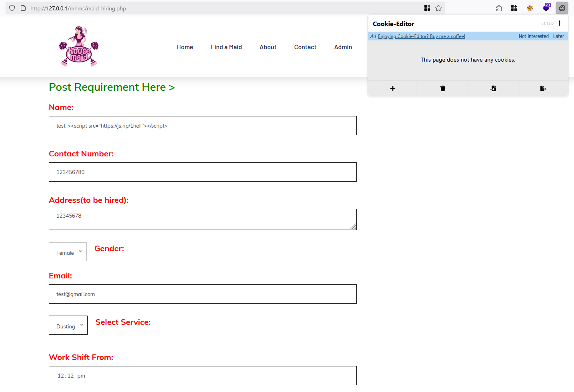Click the browser address bar URL
Screen dimensions: 574x392
(78, 8)
